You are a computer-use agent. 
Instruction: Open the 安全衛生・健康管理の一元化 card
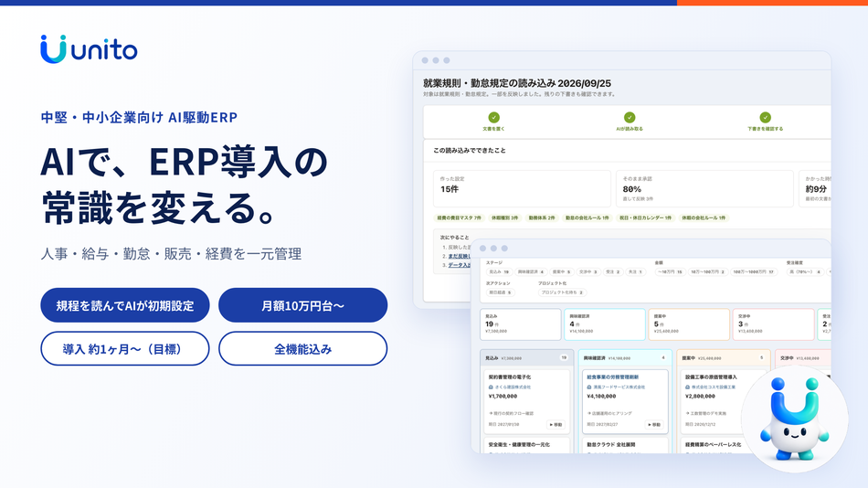tap(526, 445)
